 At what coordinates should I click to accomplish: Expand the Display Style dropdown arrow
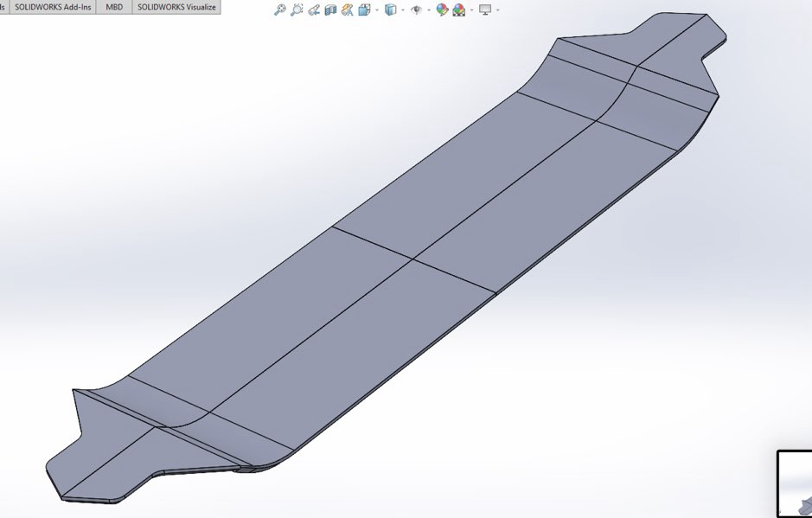tap(402, 10)
